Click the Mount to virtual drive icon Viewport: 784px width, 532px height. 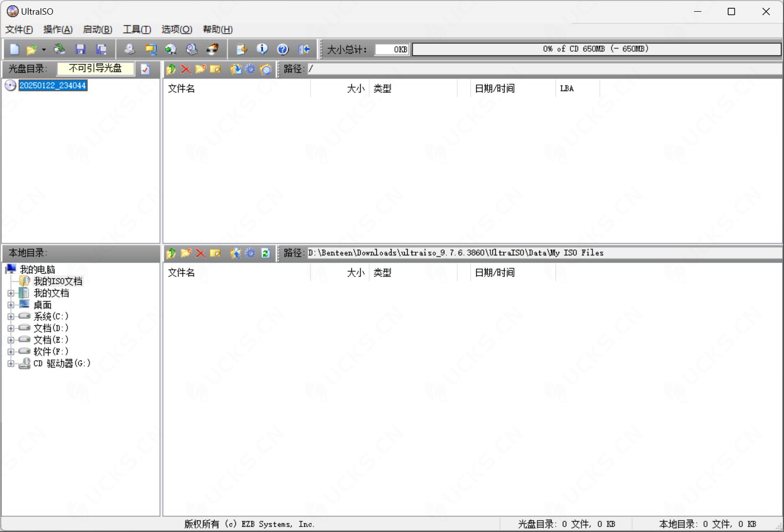tap(192, 49)
